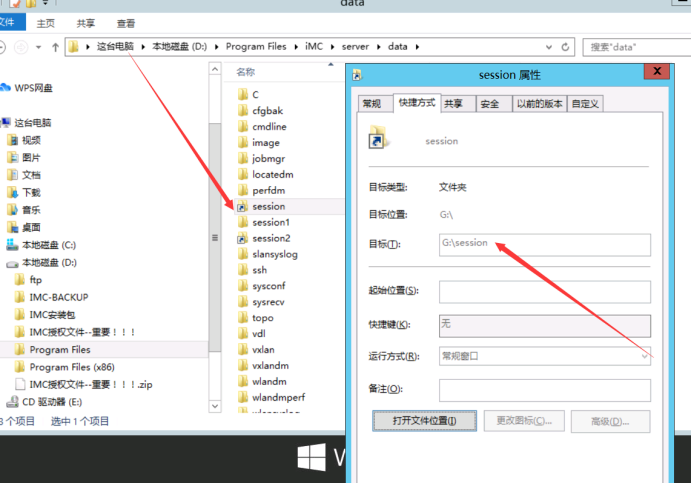
Task: Expand the chevron after Program Files breadcrumb
Action: 296,46
